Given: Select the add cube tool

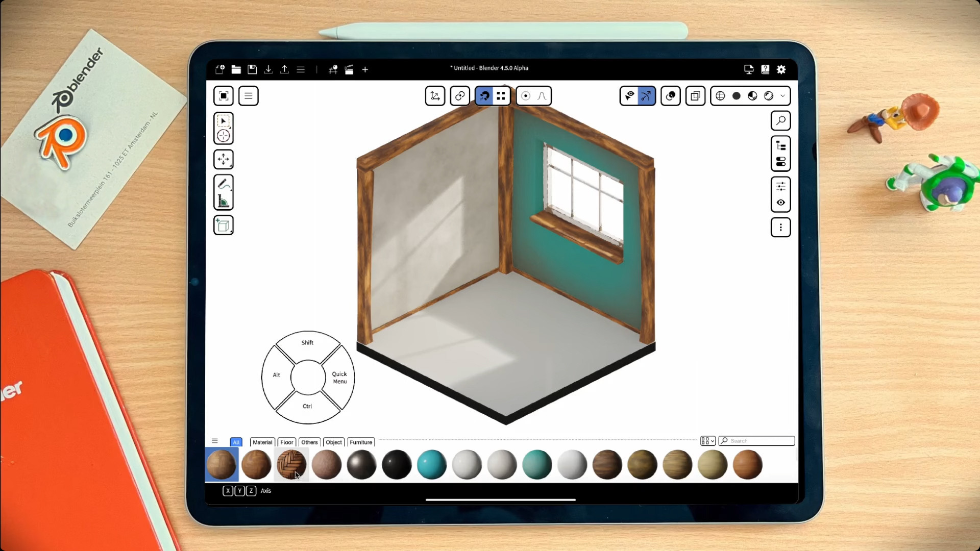Looking at the screenshot, I should coord(224,226).
